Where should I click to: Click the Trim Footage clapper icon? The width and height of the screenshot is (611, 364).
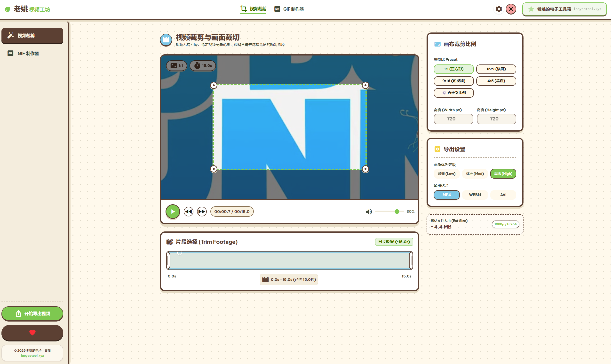[x=169, y=242]
